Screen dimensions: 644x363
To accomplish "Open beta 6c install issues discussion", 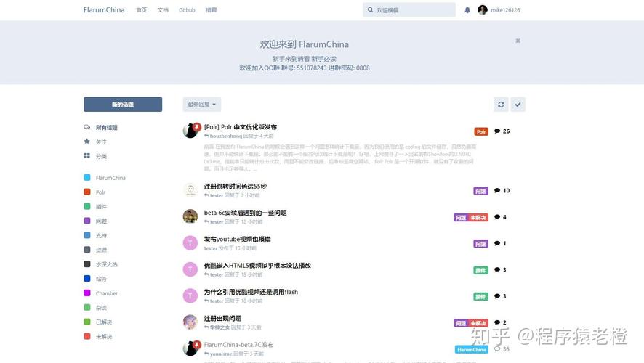I will click(245, 213).
